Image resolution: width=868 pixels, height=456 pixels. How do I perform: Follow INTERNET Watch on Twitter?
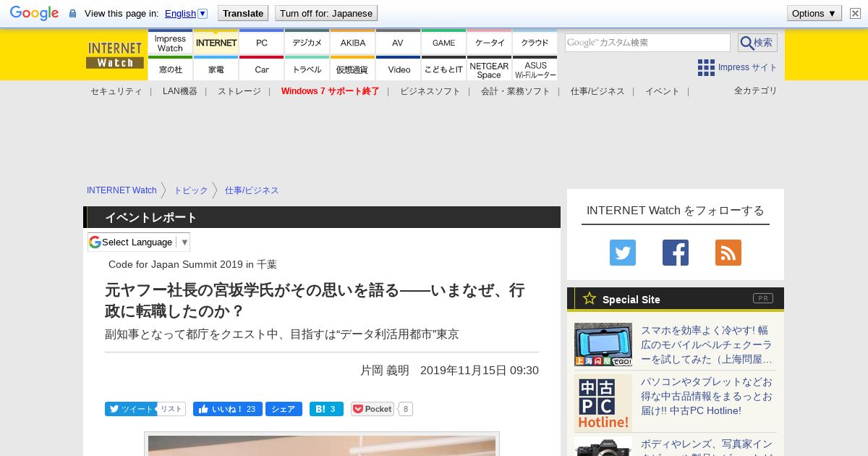click(623, 253)
